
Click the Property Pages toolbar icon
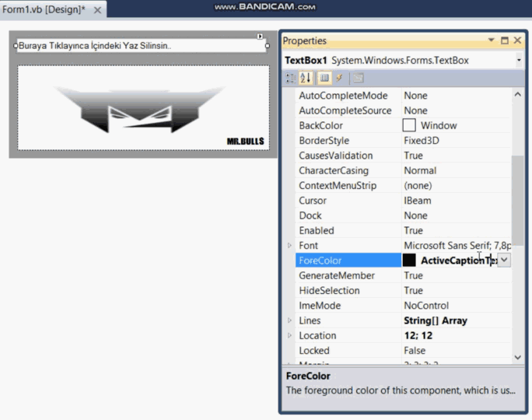pyautogui.click(x=359, y=78)
